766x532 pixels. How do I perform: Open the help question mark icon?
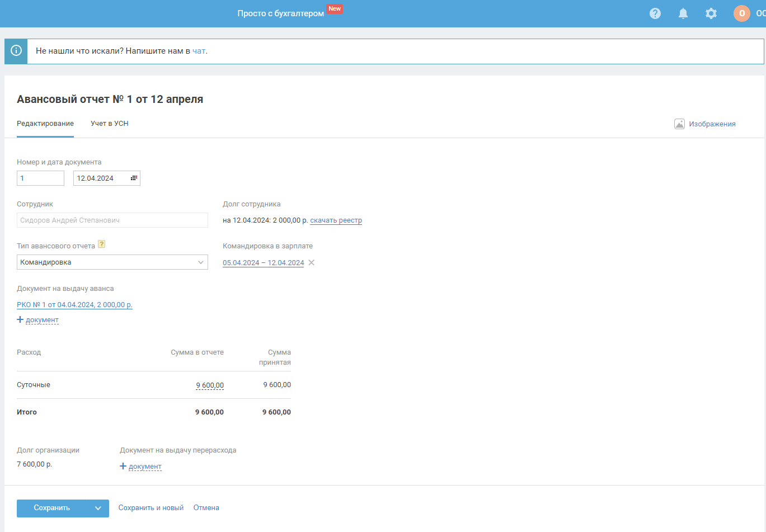[x=655, y=13]
